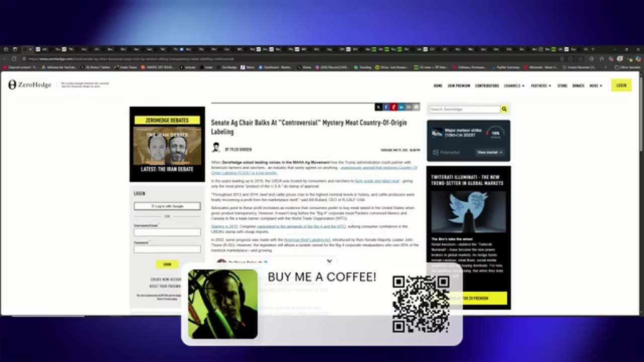Click the Buy Me A Coffee QR code

(421, 304)
